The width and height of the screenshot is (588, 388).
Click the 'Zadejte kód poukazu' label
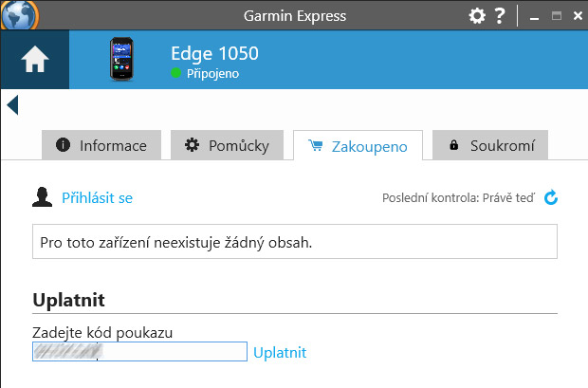[102, 332]
